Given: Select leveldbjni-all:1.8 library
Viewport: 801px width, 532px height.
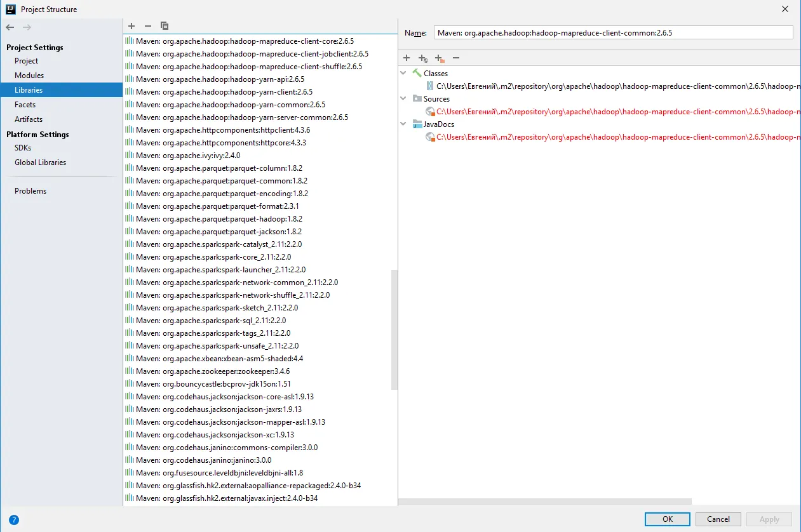Looking at the screenshot, I should (x=260, y=472).
